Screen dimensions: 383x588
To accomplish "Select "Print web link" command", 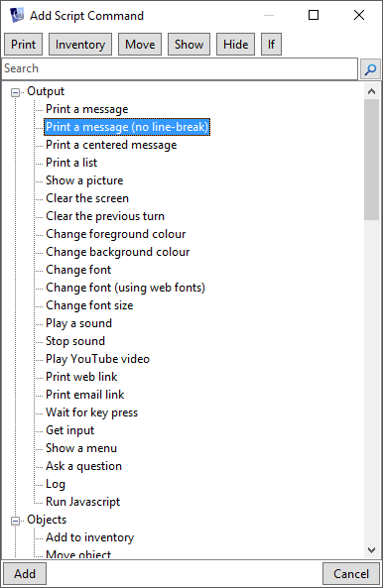I will pyautogui.click(x=81, y=377).
